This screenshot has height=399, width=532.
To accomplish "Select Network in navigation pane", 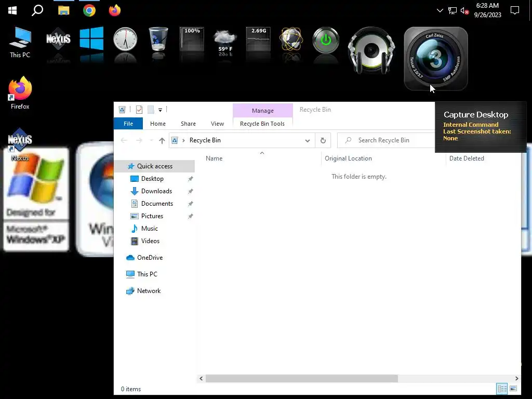I will [149, 291].
